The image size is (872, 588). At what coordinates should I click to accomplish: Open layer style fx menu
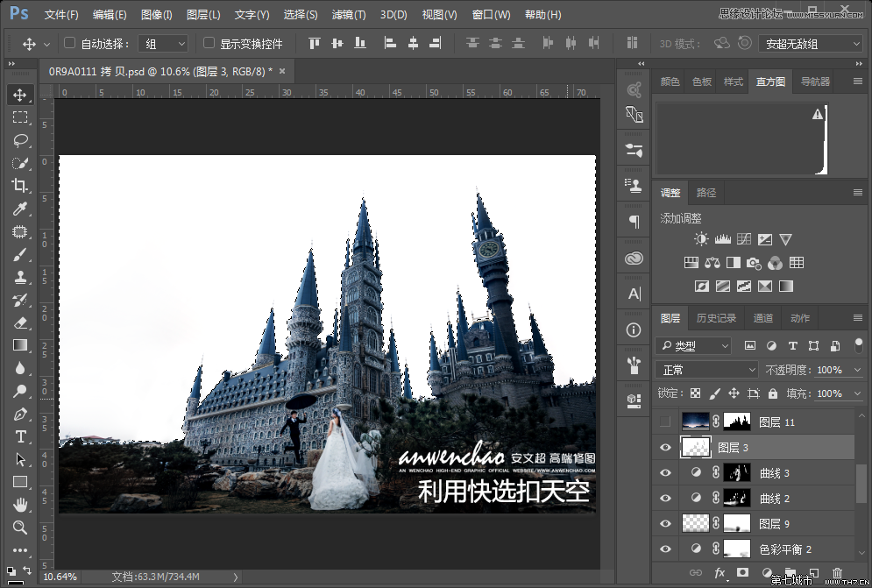[x=720, y=572]
